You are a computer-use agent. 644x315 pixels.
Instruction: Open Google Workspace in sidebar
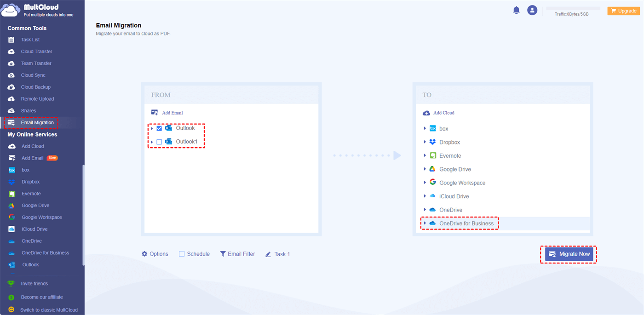(x=41, y=218)
